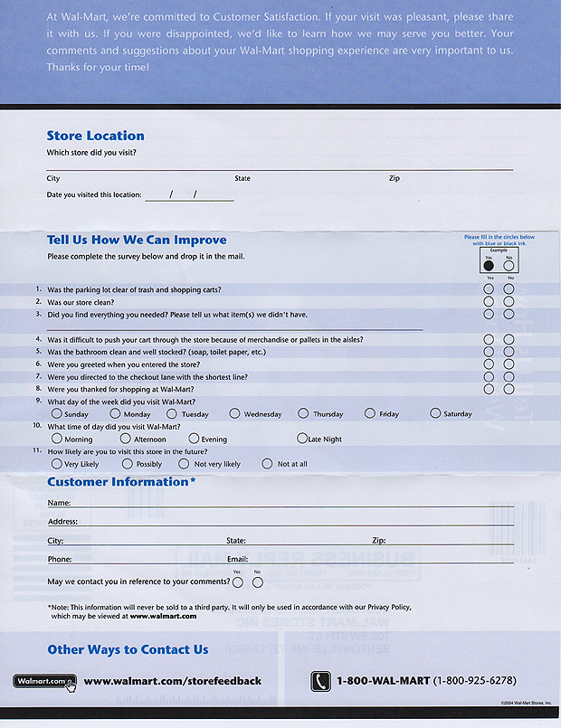Mark No for directed to shortest checkout line
561x728 pixels.
point(509,376)
